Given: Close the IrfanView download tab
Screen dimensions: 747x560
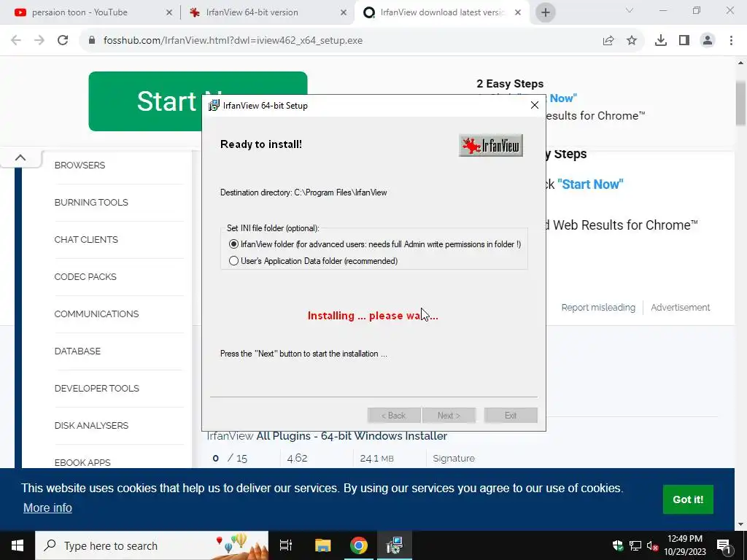Looking at the screenshot, I should 518,13.
